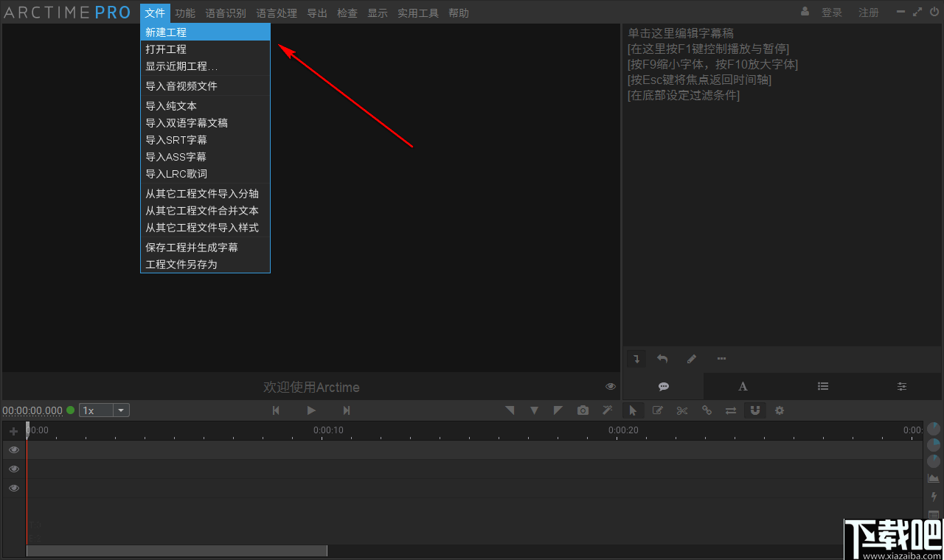Viewport: 944px width, 560px height.
Task: Take a screenshot with the camera icon
Action: tap(583, 410)
